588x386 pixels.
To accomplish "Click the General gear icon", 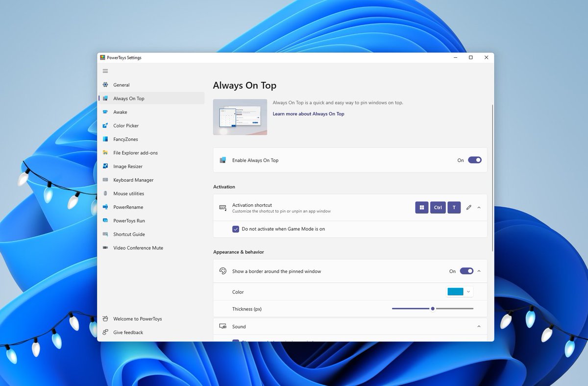I will point(105,85).
